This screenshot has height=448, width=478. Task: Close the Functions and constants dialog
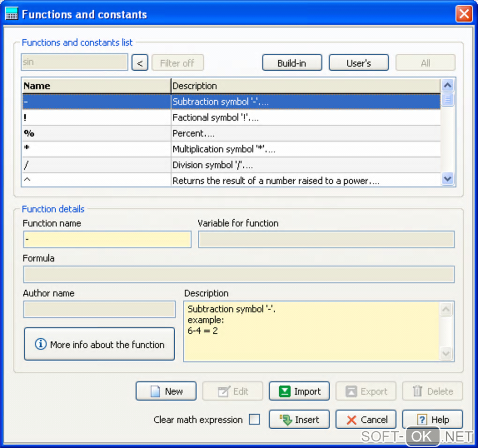pos(463,14)
